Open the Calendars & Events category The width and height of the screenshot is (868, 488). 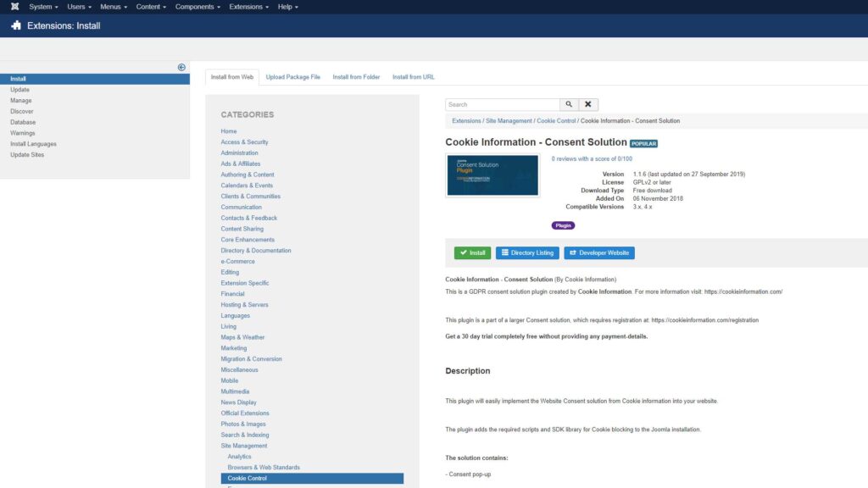tap(247, 186)
